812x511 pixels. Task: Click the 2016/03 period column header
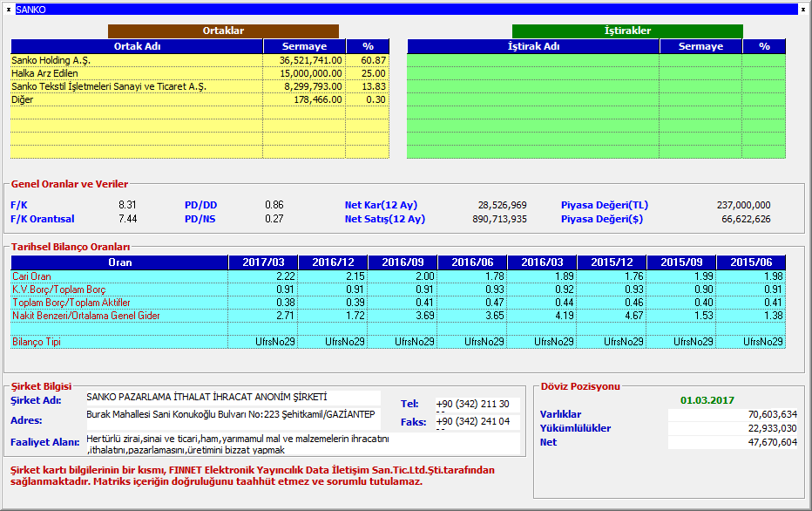542,262
